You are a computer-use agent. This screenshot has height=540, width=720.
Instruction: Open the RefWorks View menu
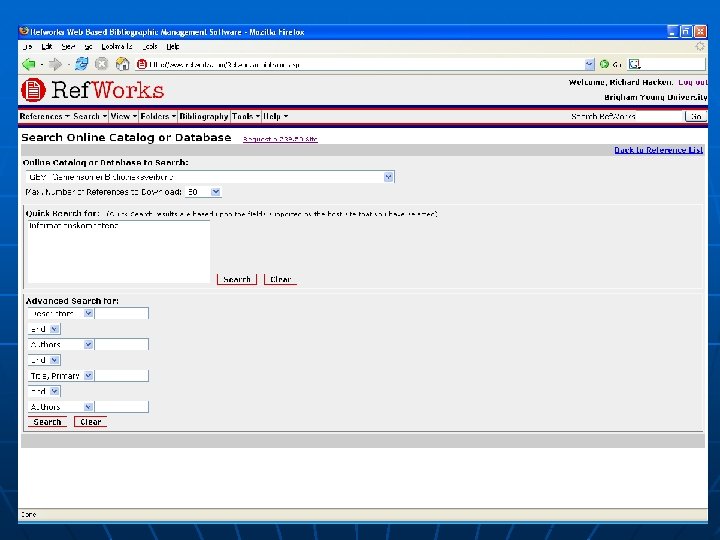124,116
